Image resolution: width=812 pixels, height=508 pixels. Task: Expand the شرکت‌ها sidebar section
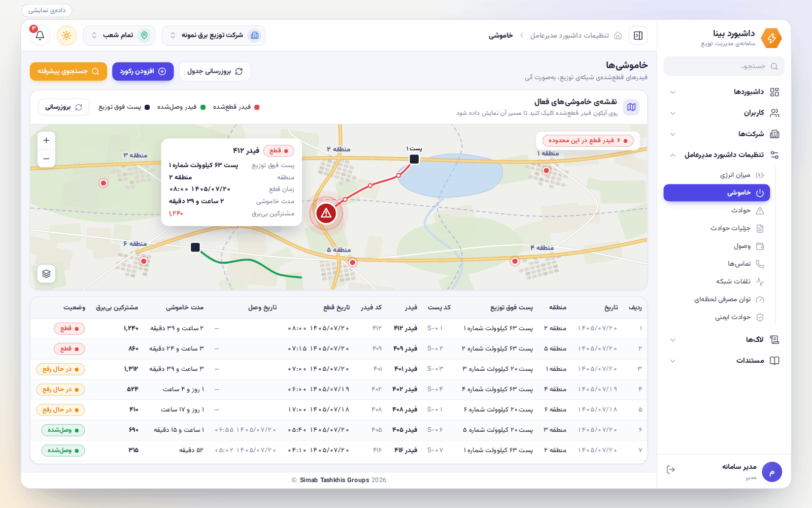coord(724,134)
